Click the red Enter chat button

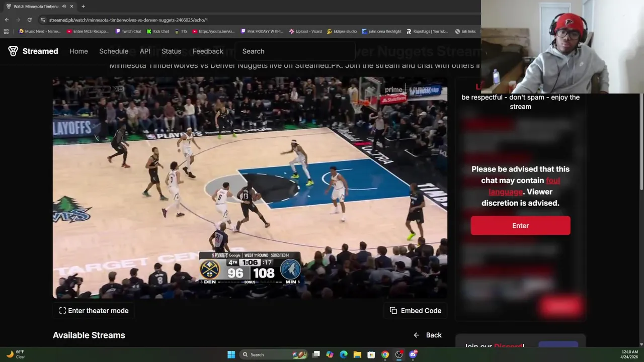click(x=520, y=226)
